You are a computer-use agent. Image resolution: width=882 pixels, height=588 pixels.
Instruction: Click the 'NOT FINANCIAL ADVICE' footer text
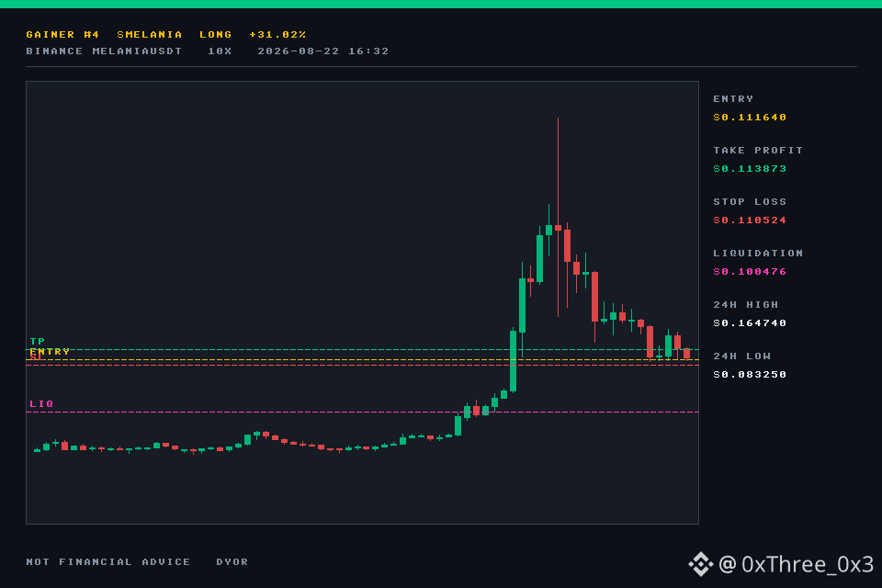pos(108,562)
